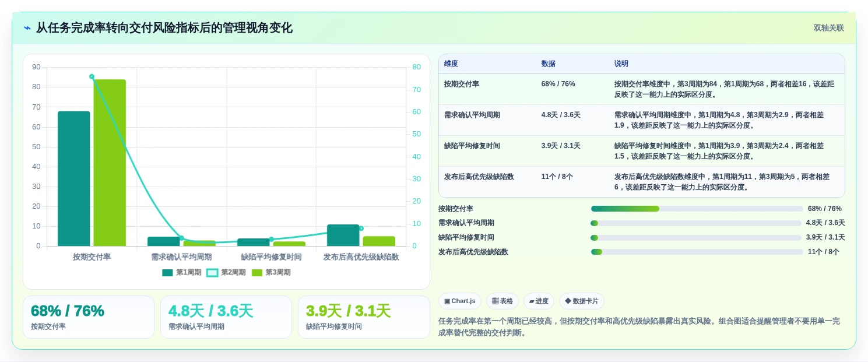Click the 第1周期 bar for 按期交付率

click(74, 178)
